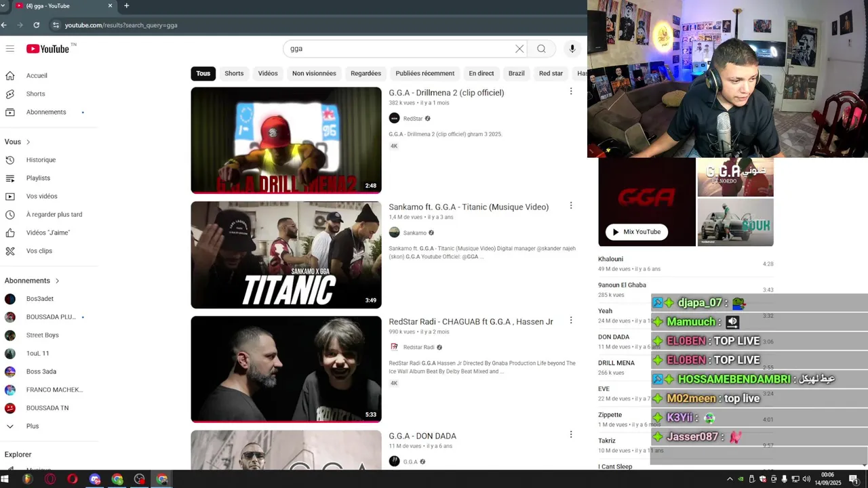Image resolution: width=868 pixels, height=488 pixels.
Task: Reload the YouTube page
Action: [37, 25]
